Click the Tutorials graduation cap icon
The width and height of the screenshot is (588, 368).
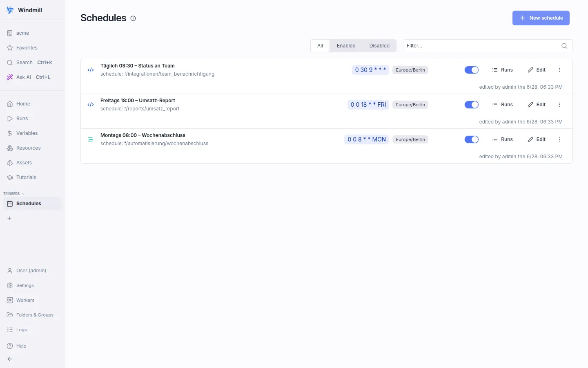pyautogui.click(x=10, y=177)
